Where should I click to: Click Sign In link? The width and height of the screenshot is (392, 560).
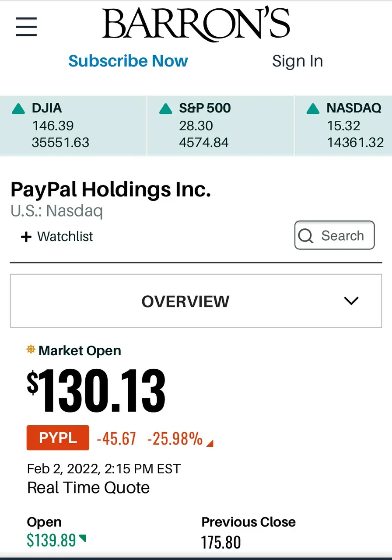coord(297,61)
